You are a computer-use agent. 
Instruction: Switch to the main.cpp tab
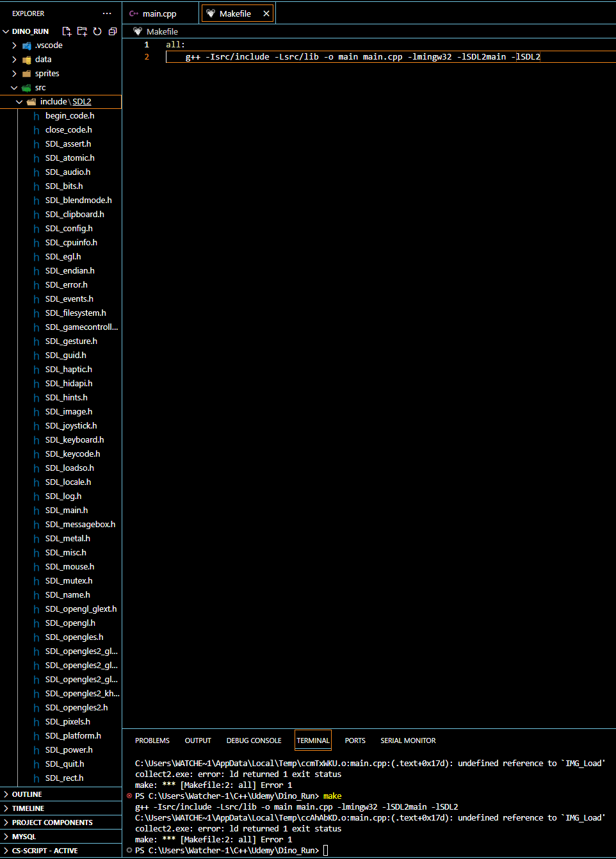pos(159,13)
